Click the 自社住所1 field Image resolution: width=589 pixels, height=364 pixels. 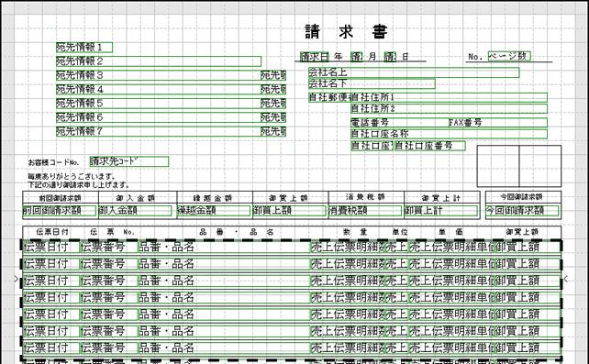point(449,97)
